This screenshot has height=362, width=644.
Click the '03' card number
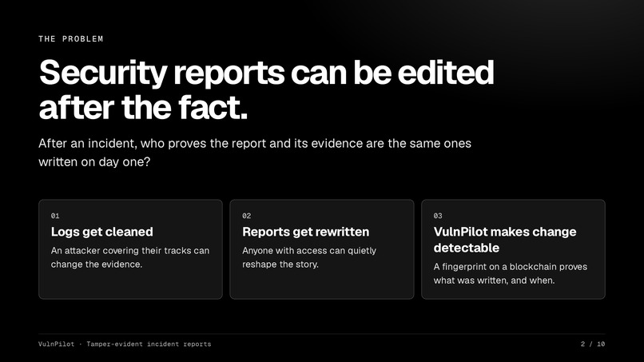438,216
